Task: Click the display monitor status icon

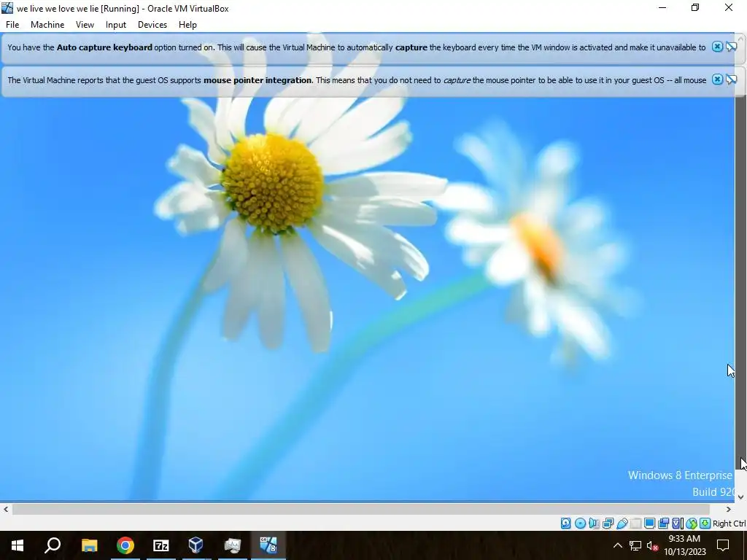Action: (649, 524)
